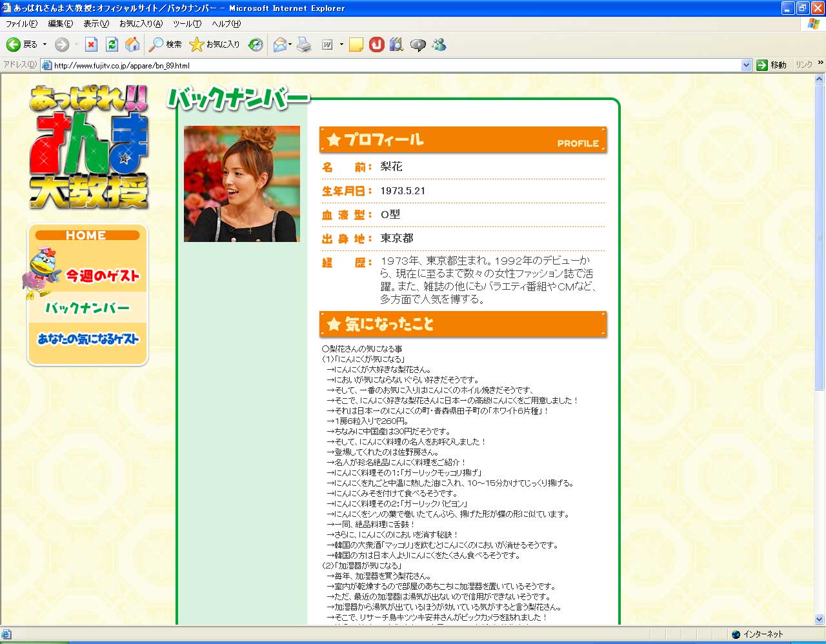Open the Back button history dropdown arrow
The image size is (826, 644).
pyautogui.click(x=45, y=45)
